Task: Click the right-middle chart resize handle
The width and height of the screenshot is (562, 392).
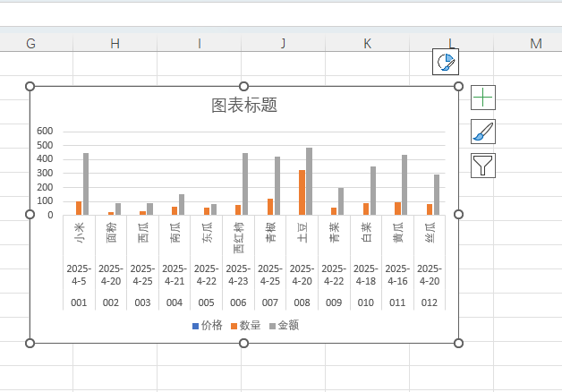Action: 458,214
